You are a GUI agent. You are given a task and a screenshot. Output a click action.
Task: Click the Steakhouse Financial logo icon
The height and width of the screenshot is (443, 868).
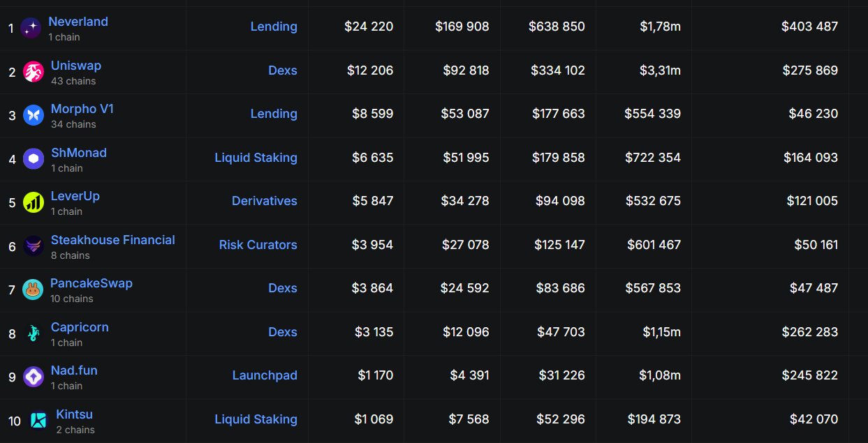[34, 246]
